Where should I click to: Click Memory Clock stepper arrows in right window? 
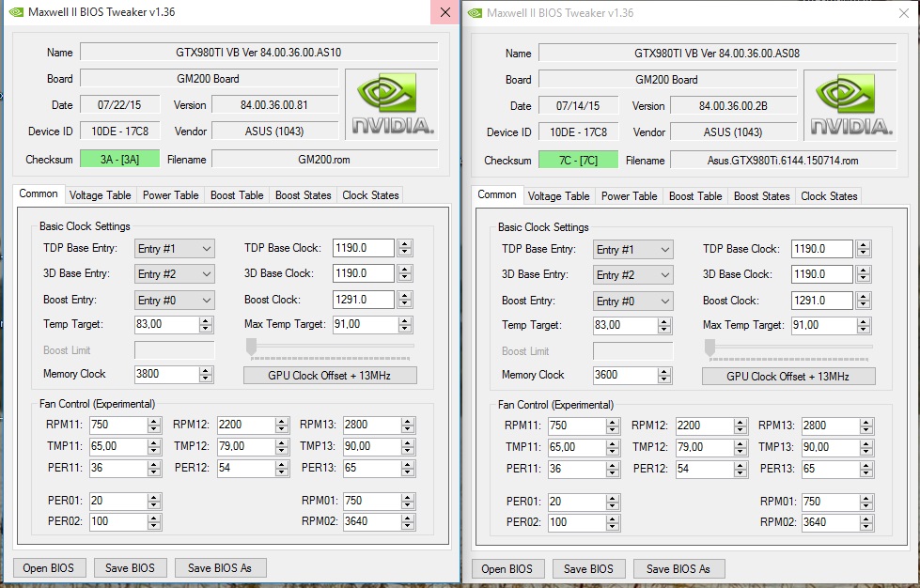[664, 375]
